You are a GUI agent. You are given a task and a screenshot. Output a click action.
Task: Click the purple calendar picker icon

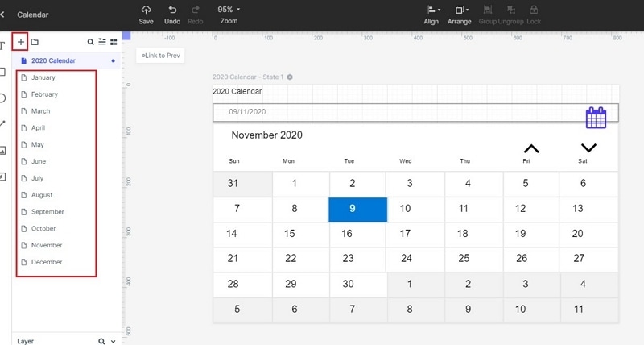pos(596,118)
